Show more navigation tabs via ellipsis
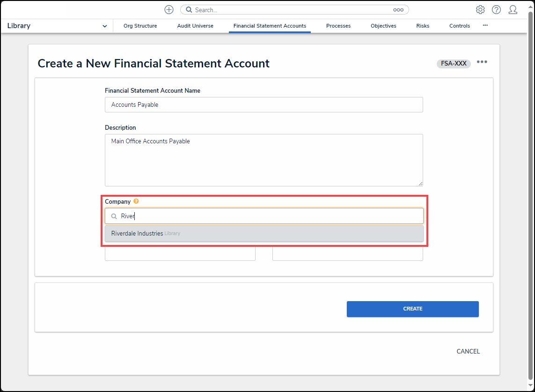Screen dimensions: 535x392 click(x=485, y=25)
